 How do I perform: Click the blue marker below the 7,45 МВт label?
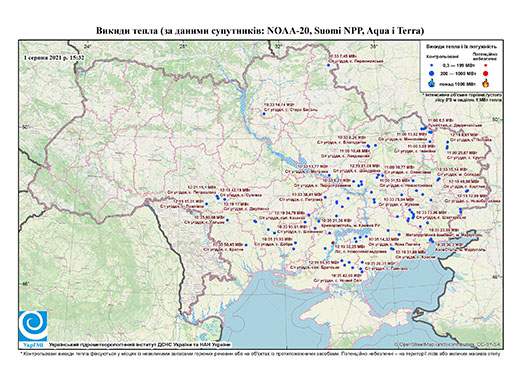pyautogui.click(x=328, y=65)
